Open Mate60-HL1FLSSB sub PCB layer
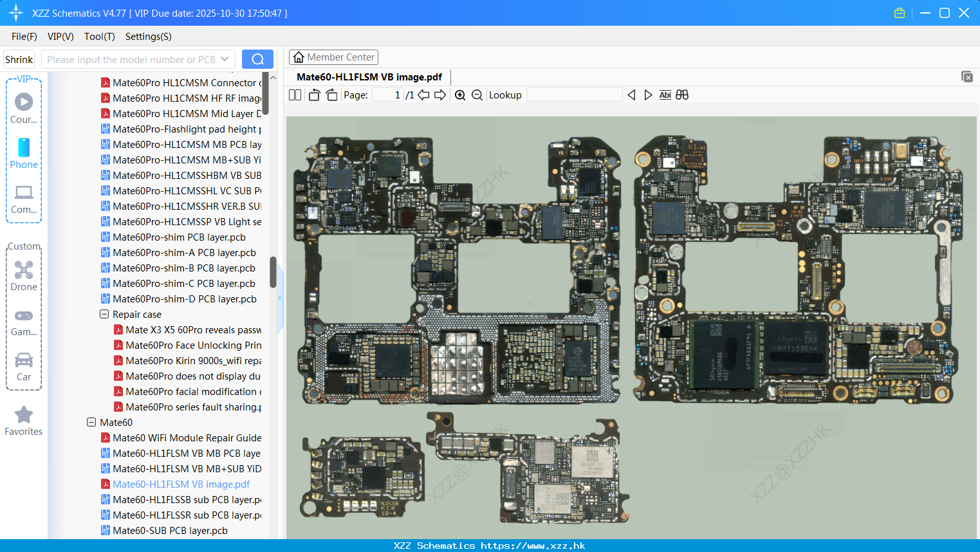This screenshot has width=980, height=552. click(x=181, y=499)
